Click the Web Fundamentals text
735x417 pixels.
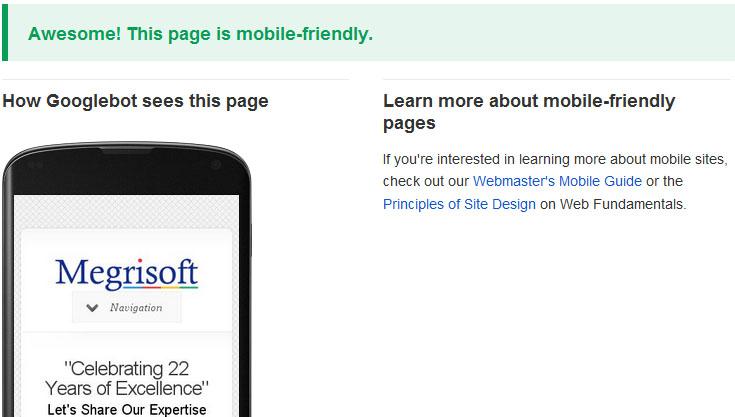(623, 204)
